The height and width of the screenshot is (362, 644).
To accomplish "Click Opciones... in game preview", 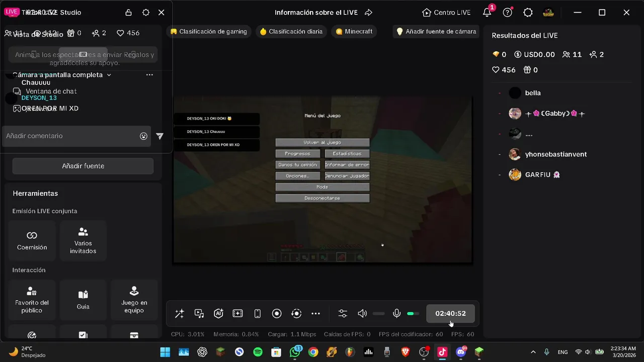I will [x=297, y=176].
